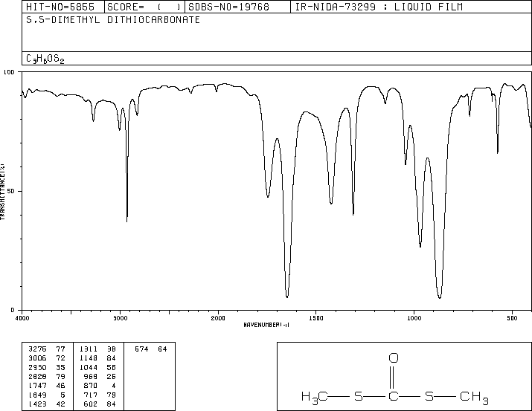Click the CH3 group at structure's right end
This screenshot has height=411, width=532.
474,397
